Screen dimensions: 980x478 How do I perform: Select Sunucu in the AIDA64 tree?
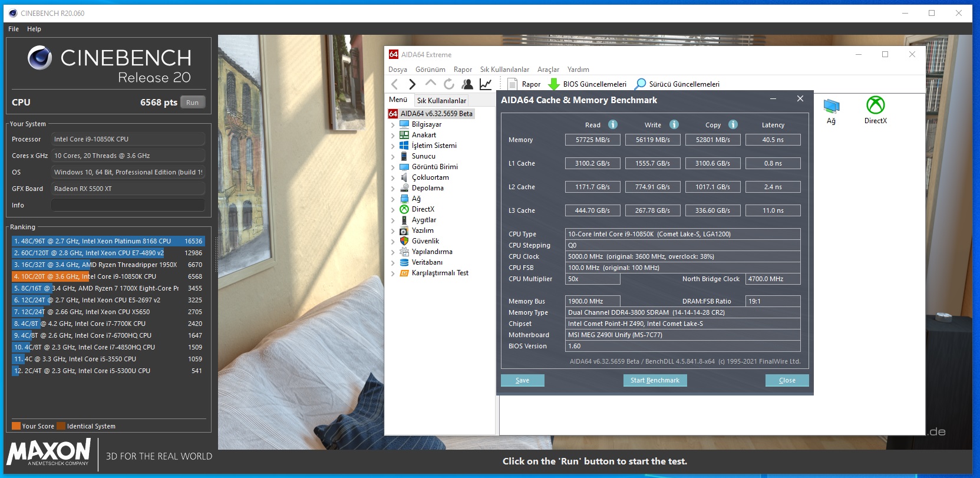pos(423,156)
